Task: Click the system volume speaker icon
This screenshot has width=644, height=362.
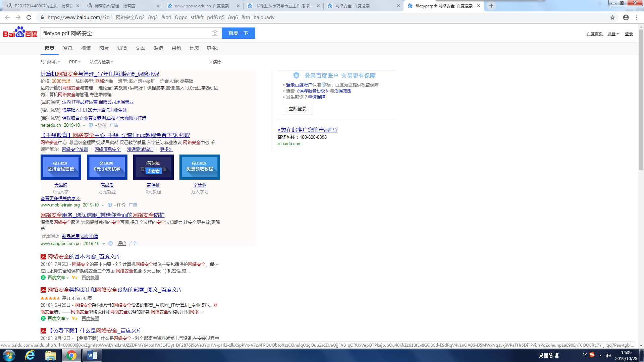Action: [608, 356]
